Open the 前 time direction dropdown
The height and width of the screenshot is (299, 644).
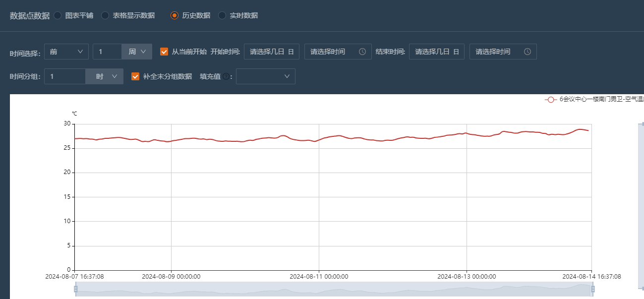(66, 52)
